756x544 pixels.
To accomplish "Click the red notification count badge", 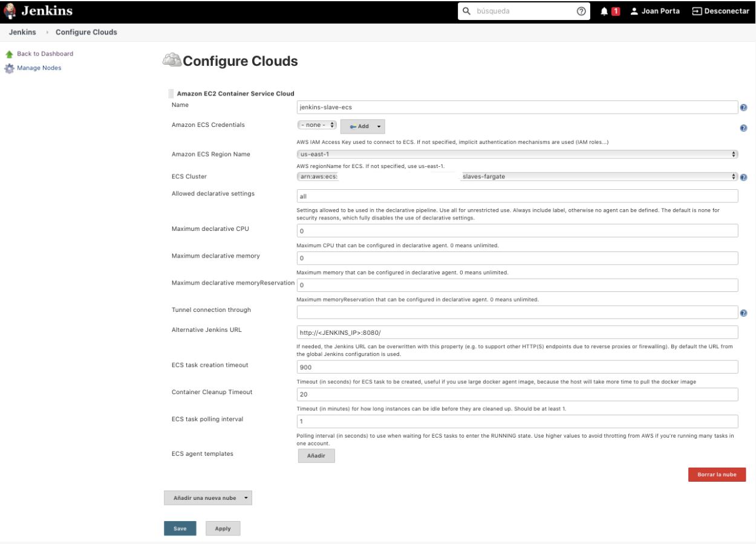I will 616,11.
